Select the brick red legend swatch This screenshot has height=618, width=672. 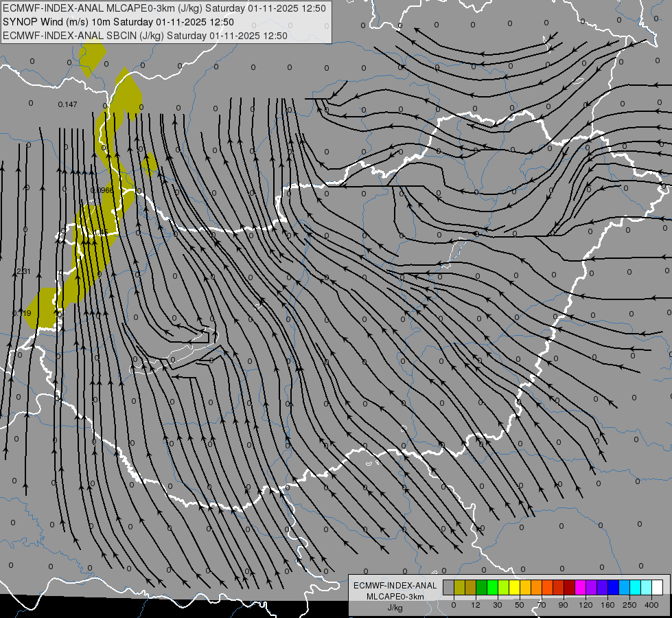pyautogui.click(x=559, y=587)
